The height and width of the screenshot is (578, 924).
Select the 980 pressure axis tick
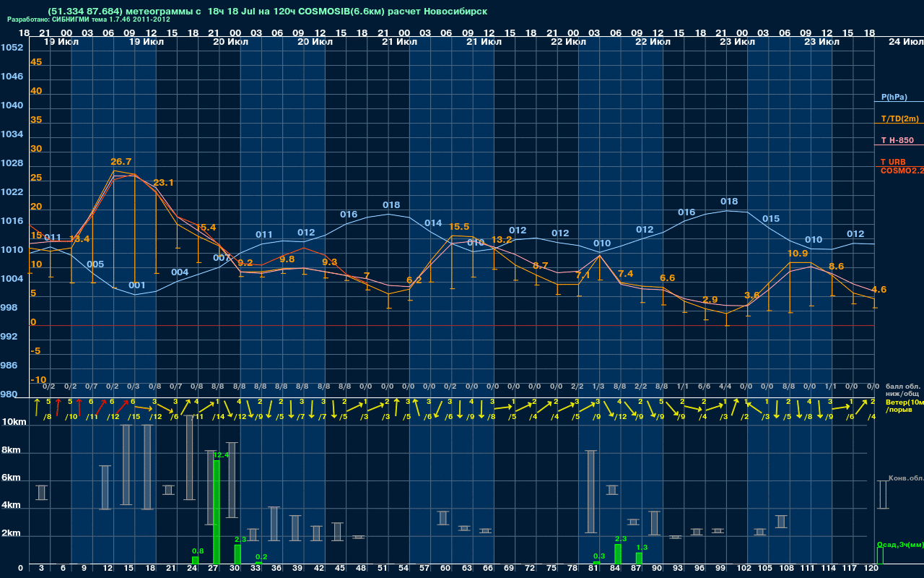(9, 394)
